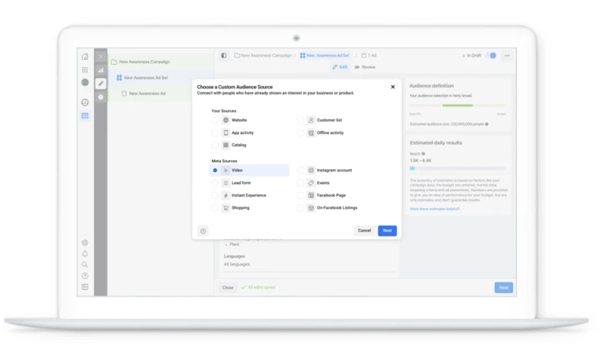
Task: Click the Reach estimate progress bar
Action: (457, 168)
